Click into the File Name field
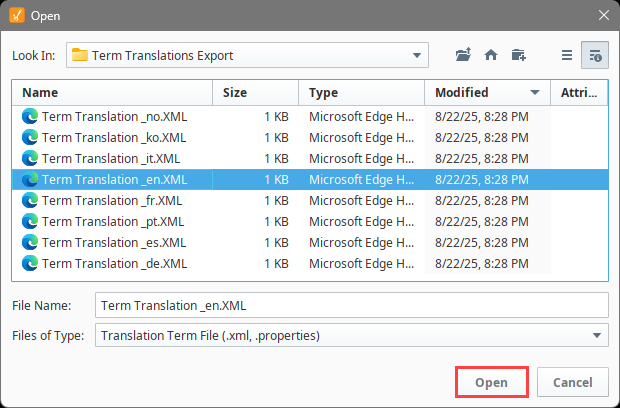The image size is (620, 408). point(352,305)
